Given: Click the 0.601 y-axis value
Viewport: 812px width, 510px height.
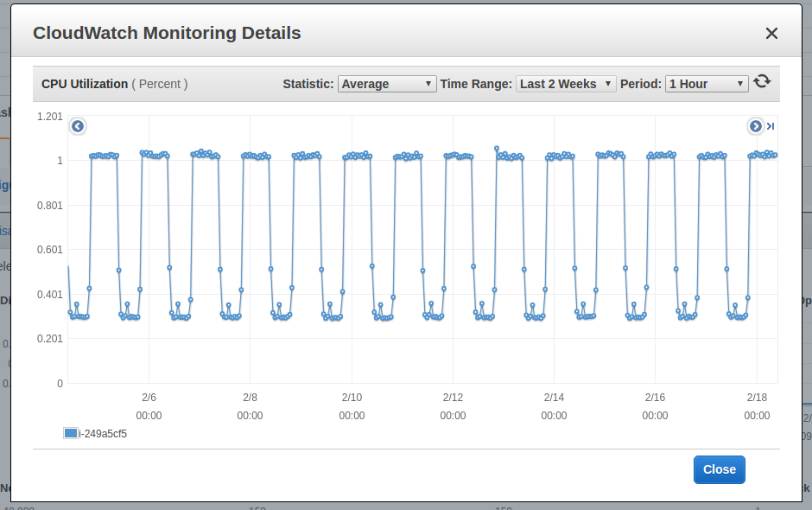Looking at the screenshot, I should (50, 250).
